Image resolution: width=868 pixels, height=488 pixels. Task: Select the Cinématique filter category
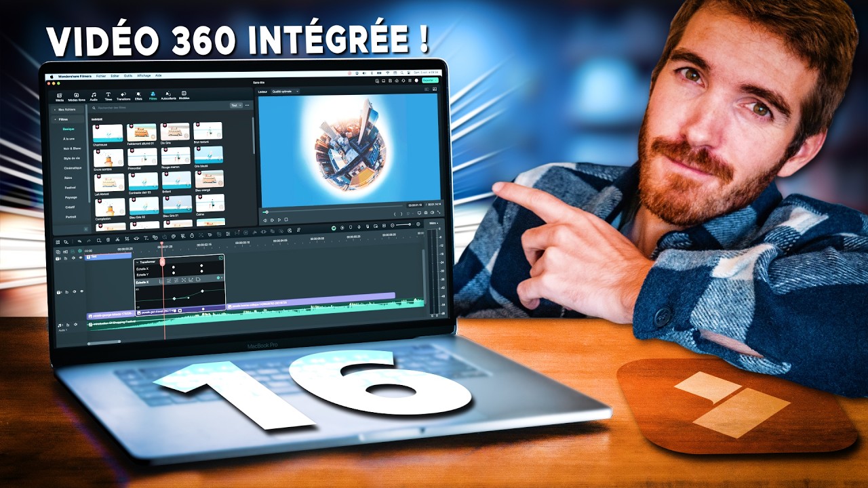(x=73, y=167)
